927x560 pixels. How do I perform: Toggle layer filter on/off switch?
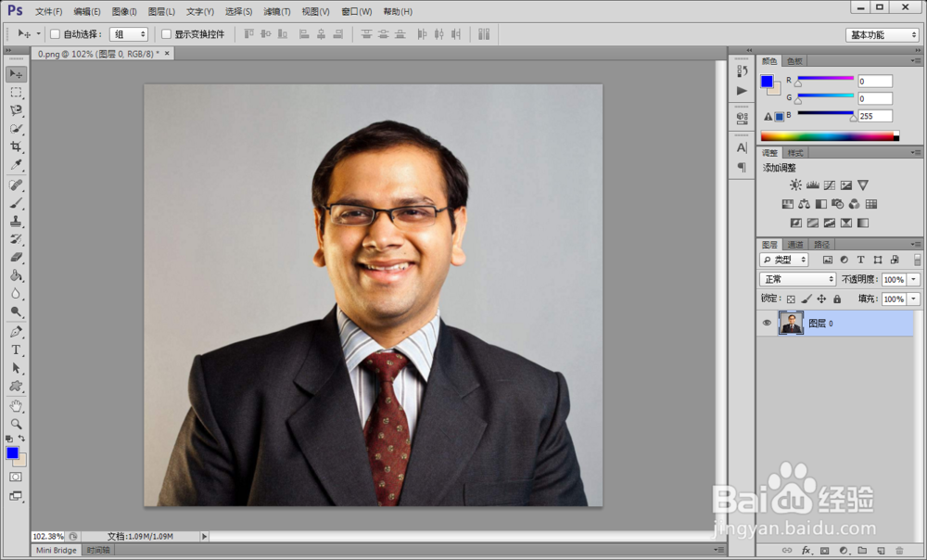(917, 260)
